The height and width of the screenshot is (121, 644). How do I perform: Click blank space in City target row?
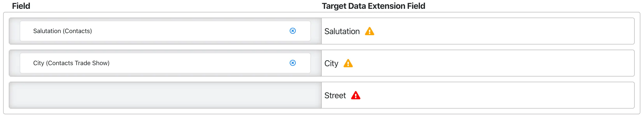click(x=492, y=63)
